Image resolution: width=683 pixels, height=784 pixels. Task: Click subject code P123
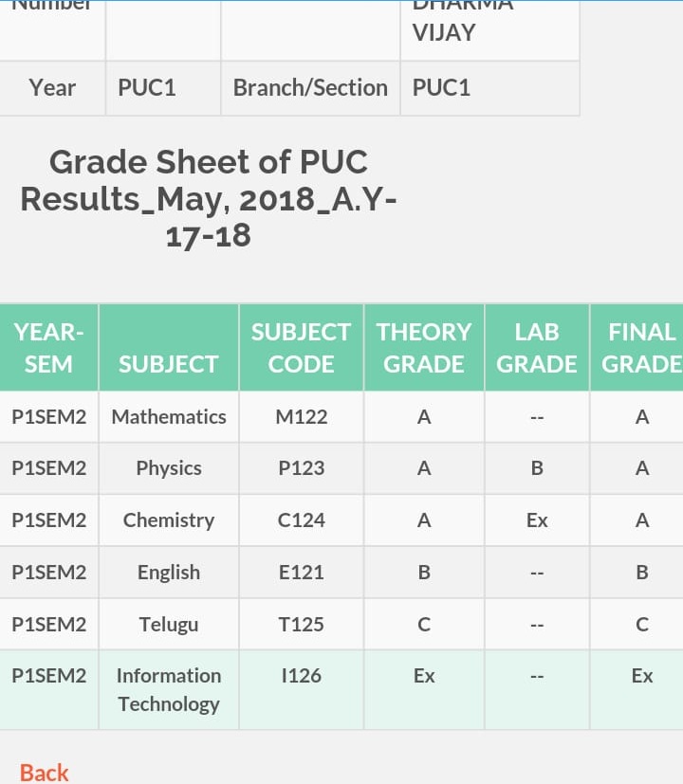pyautogui.click(x=302, y=468)
